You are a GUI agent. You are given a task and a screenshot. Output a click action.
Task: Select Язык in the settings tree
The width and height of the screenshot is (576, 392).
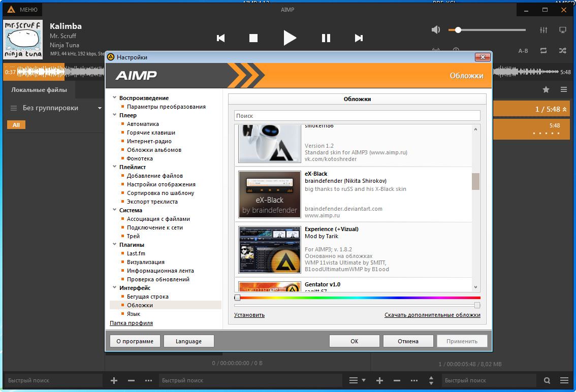[134, 314]
